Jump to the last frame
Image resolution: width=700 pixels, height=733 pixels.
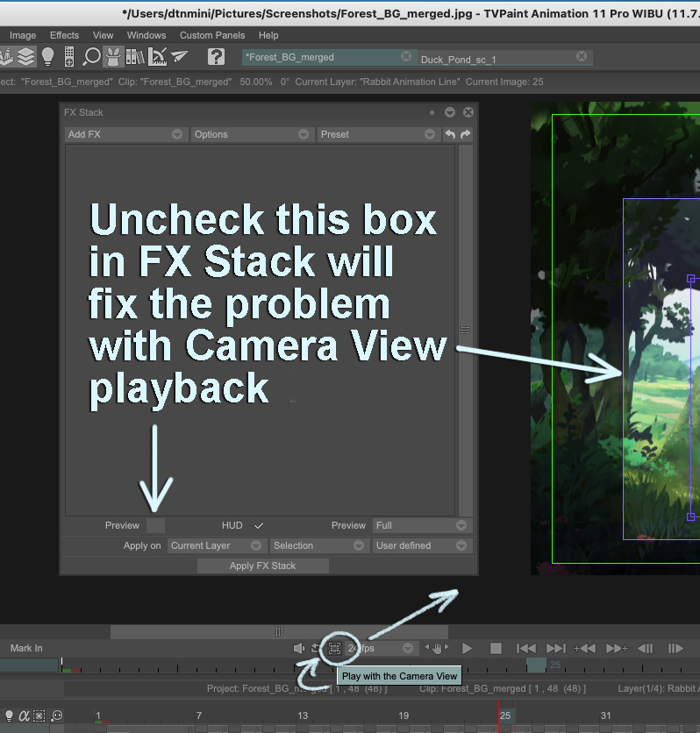pyautogui.click(x=556, y=648)
